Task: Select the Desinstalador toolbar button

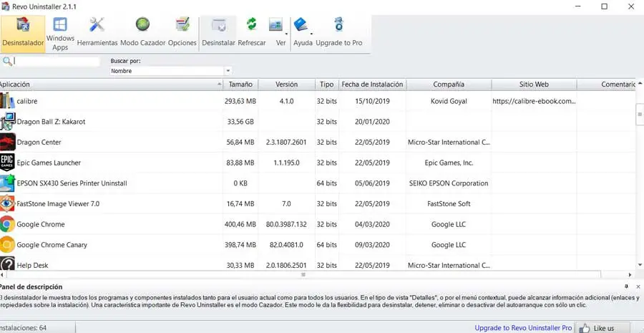Action: pos(23,34)
